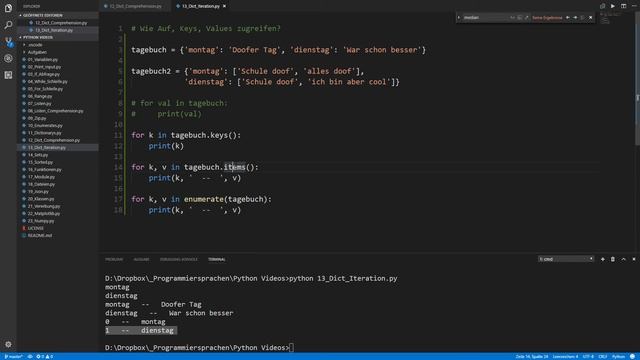Split the editor to the side

(623, 6)
